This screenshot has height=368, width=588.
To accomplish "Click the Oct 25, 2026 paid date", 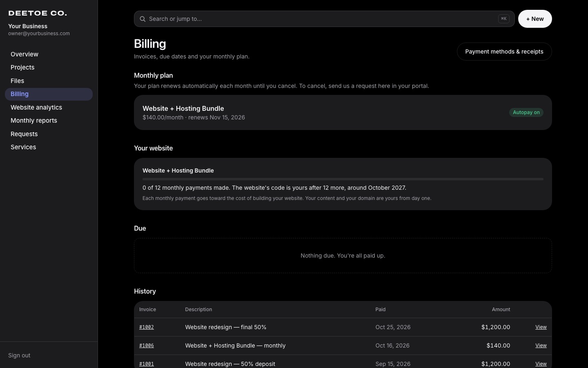I will tap(393, 327).
